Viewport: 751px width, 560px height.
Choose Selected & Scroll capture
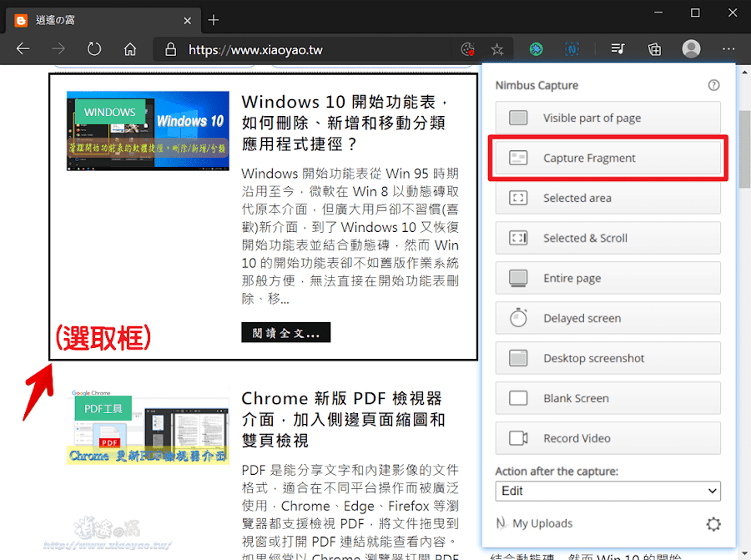607,238
